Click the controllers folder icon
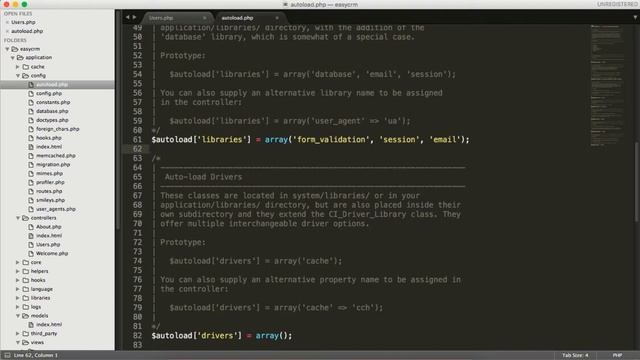The image size is (640, 360). (25, 218)
